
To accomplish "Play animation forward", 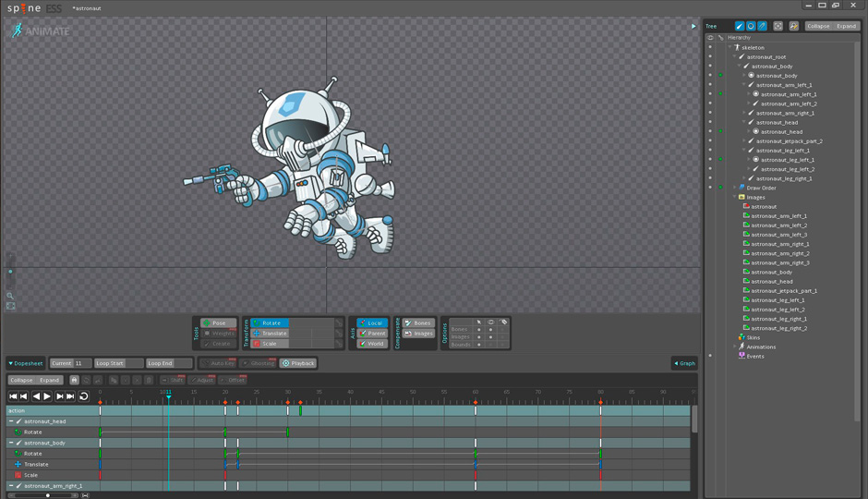I will pos(47,396).
